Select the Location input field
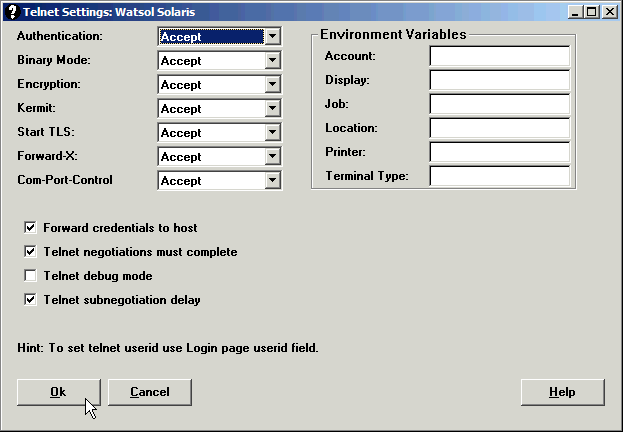 click(499, 128)
